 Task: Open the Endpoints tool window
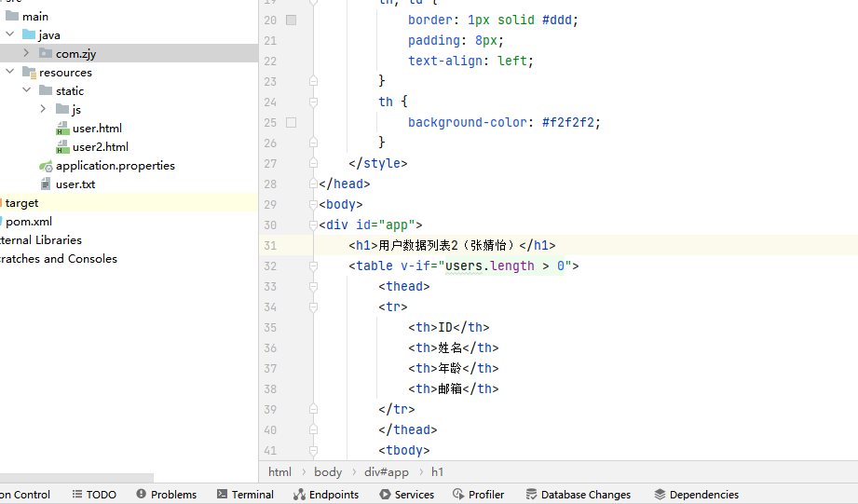pyautogui.click(x=325, y=495)
